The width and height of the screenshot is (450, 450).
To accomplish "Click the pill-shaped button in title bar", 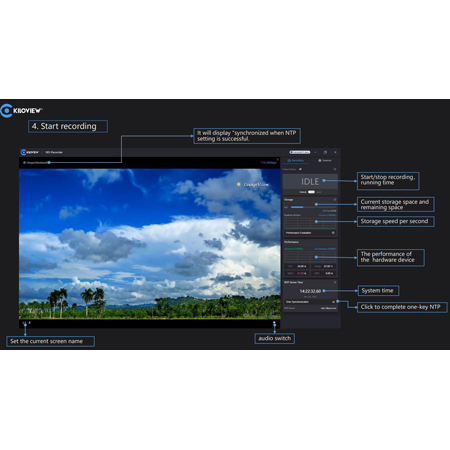I will 300,152.
